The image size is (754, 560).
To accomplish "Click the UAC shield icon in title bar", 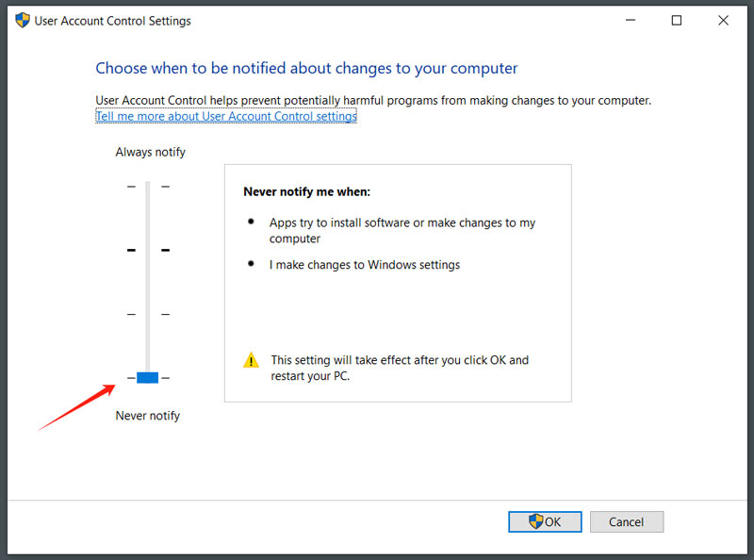I will tap(22, 21).
